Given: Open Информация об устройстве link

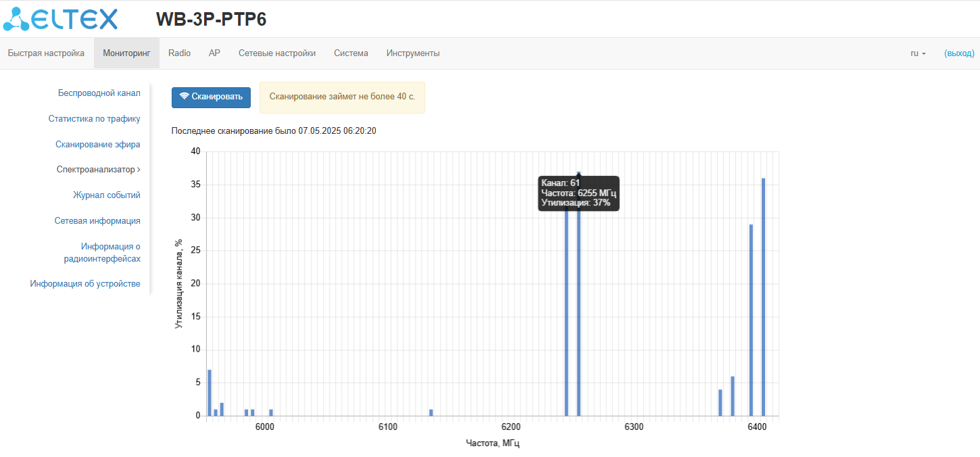Looking at the screenshot, I should point(85,284).
